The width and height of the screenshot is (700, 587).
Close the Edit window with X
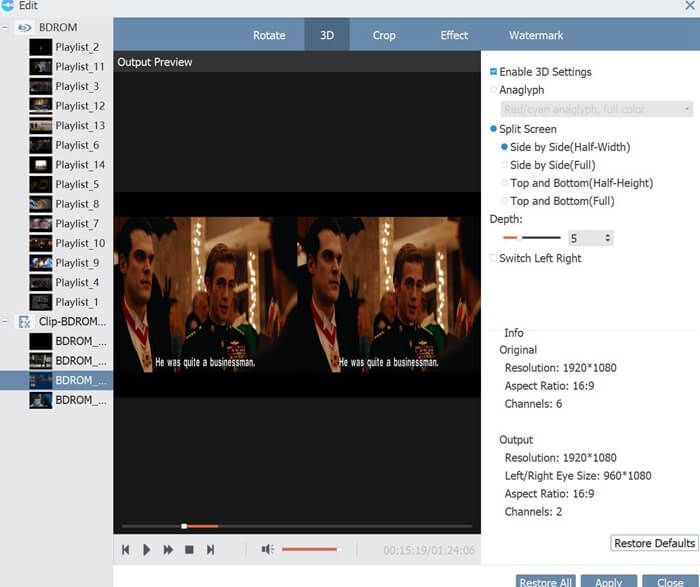pos(690,5)
